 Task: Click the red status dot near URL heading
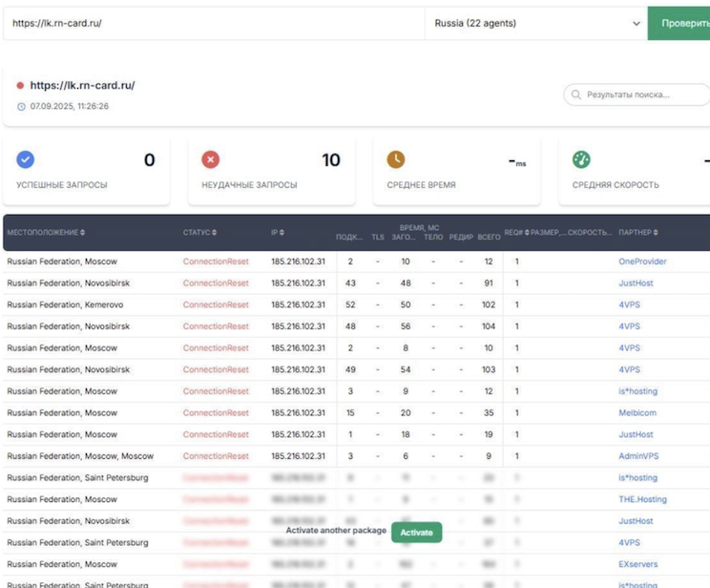pos(20,86)
